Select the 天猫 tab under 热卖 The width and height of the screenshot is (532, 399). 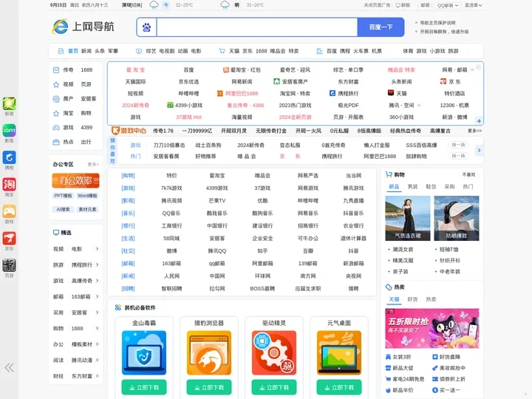(x=394, y=299)
